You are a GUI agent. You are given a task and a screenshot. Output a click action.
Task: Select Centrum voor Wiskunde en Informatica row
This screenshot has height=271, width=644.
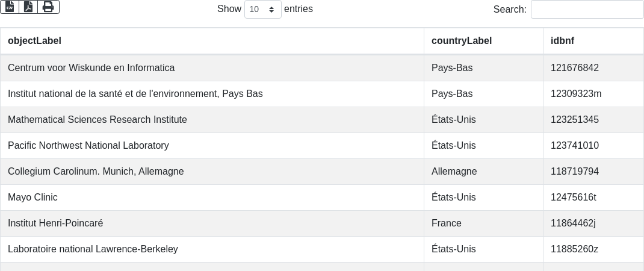tap(322, 68)
